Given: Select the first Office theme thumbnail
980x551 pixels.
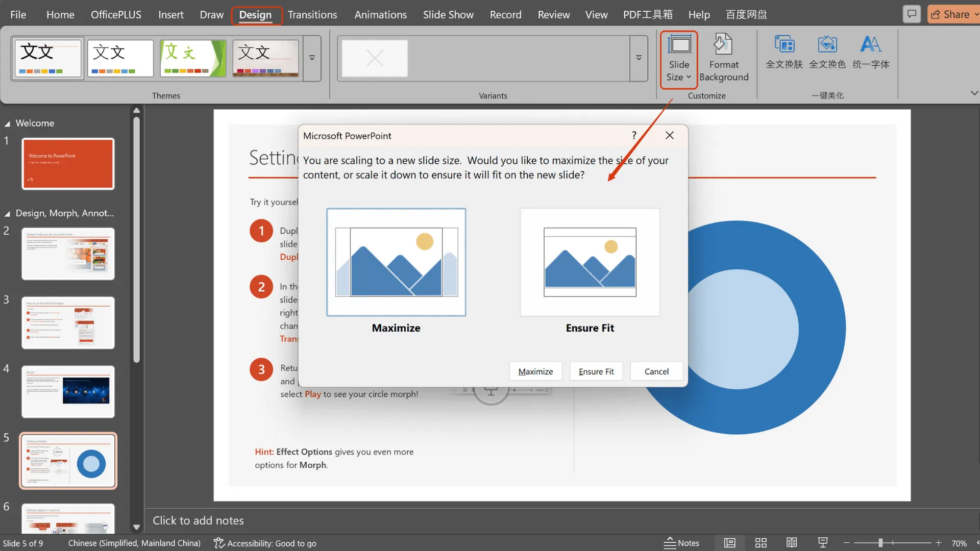Looking at the screenshot, I should tap(48, 58).
